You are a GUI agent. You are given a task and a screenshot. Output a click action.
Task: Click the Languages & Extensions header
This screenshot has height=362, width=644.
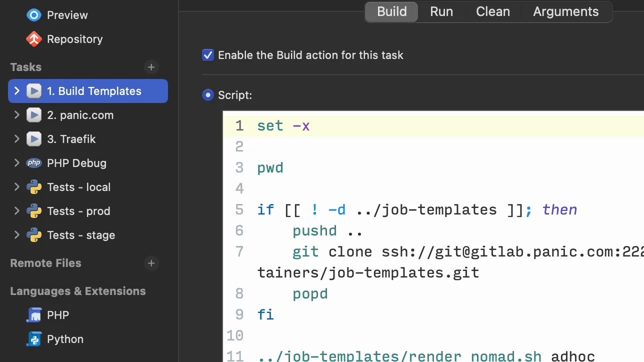pyautogui.click(x=78, y=291)
